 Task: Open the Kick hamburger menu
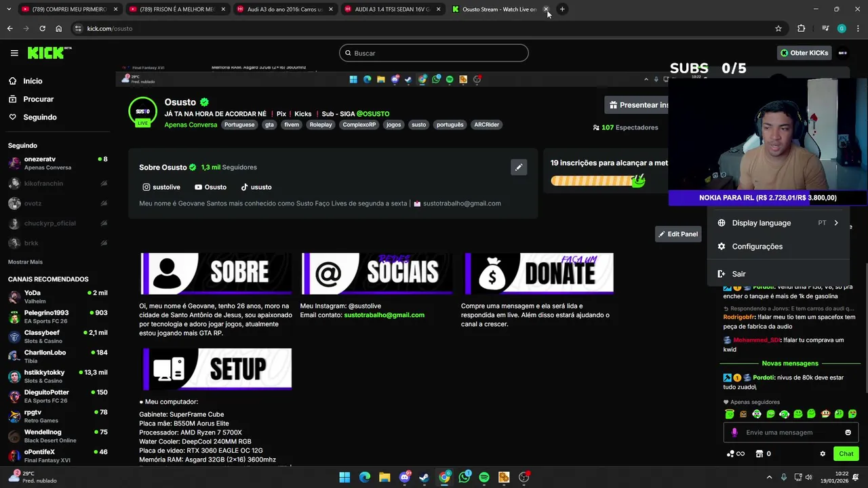point(14,53)
